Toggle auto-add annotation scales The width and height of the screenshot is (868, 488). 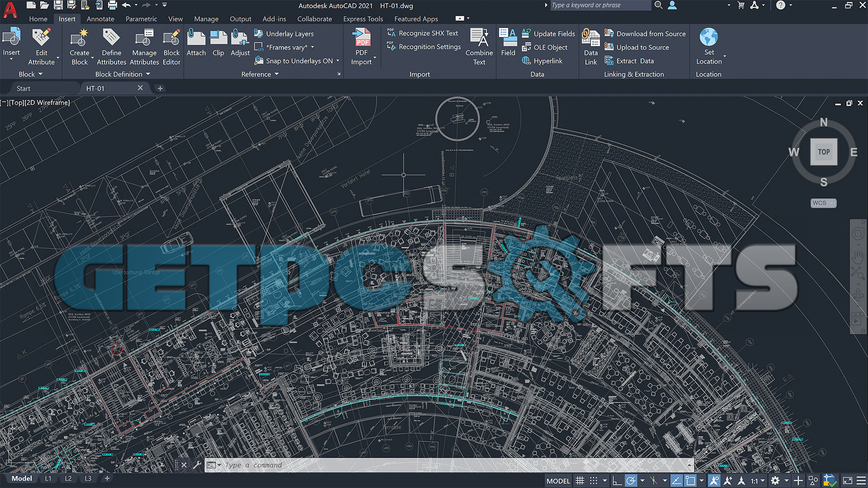tap(728, 481)
